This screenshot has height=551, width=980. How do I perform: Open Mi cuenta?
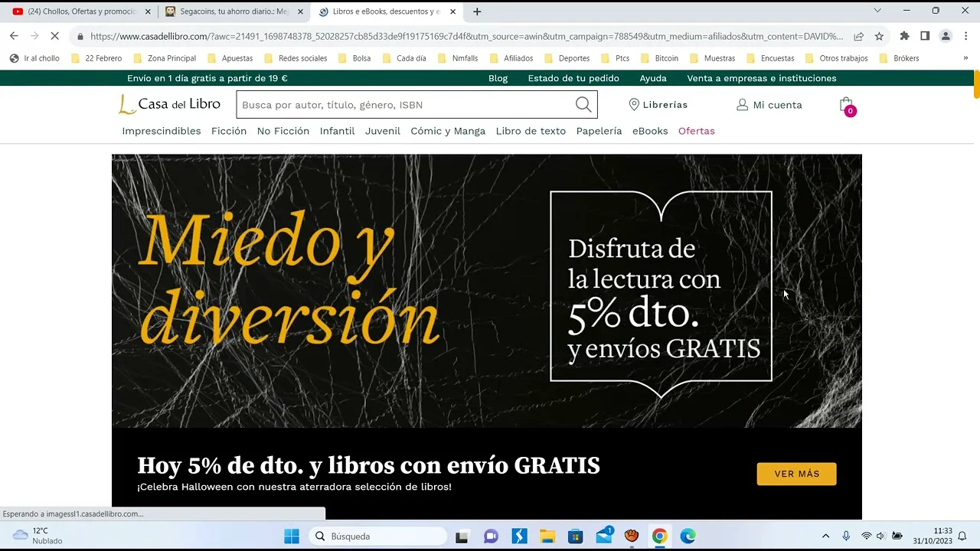[x=769, y=105]
